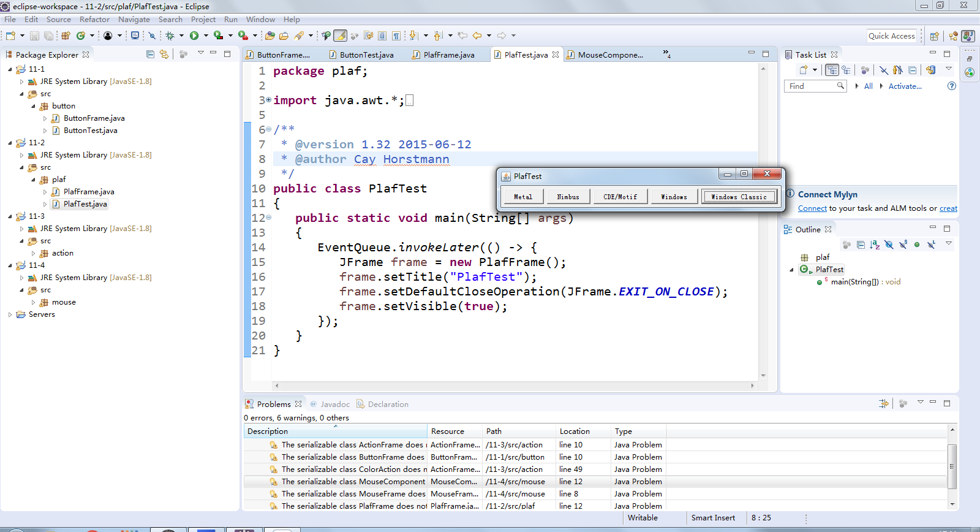The width and height of the screenshot is (980, 532).
Task: Click the Connect link under Connect Mylyn
Action: pos(812,208)
